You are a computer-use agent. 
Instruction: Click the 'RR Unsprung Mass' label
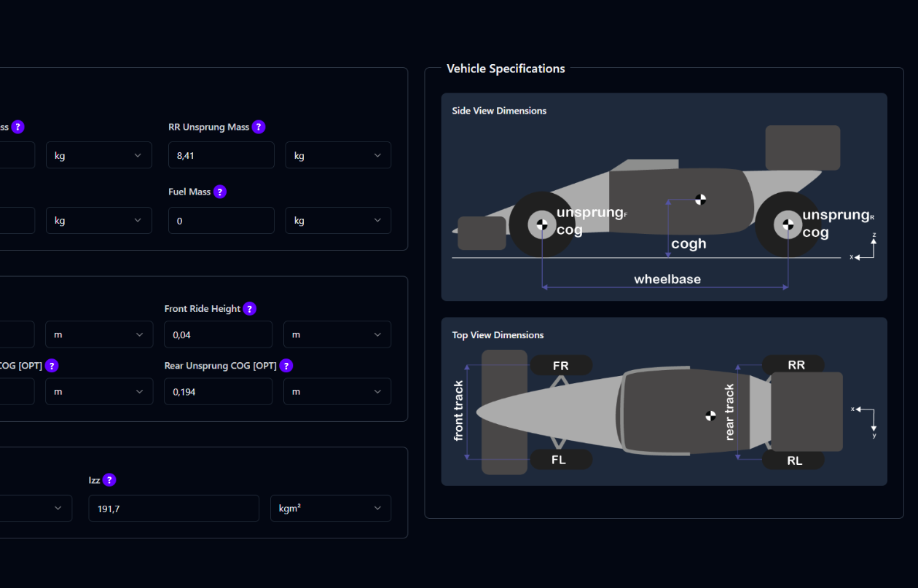[x=208, y=127]
